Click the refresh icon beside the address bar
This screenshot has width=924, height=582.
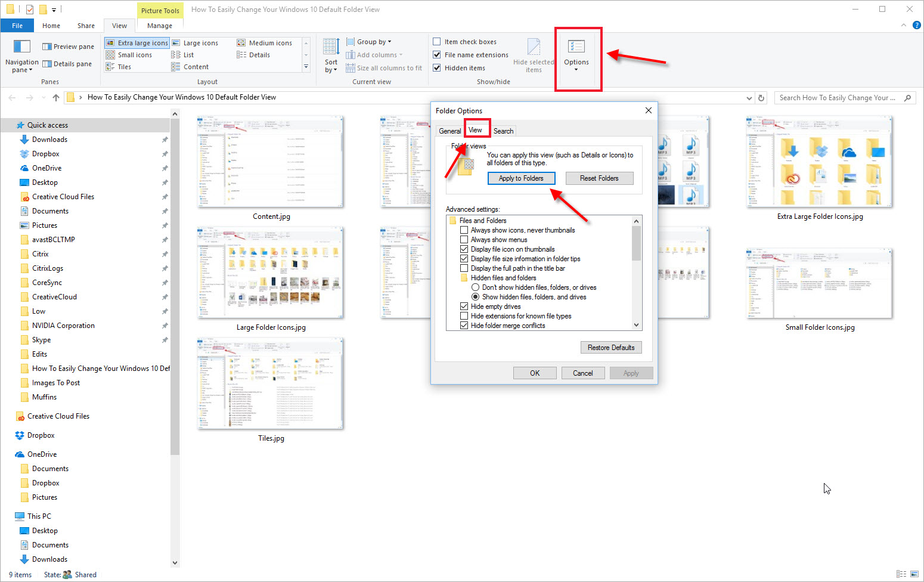[x=761, y=97]
